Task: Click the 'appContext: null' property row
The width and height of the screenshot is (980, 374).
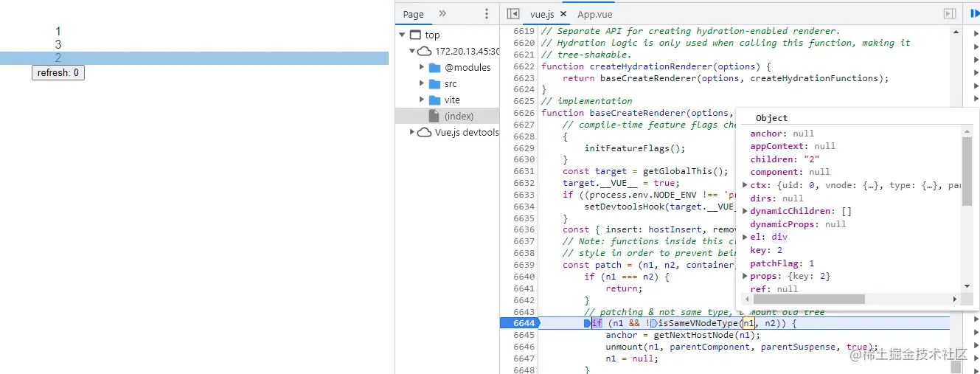Action: 793,146
